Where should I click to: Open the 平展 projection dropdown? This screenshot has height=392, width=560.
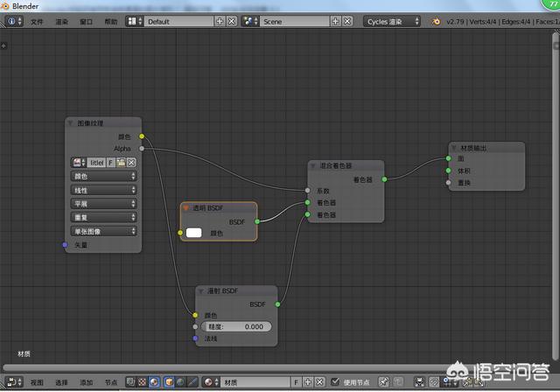pos(104,204)
